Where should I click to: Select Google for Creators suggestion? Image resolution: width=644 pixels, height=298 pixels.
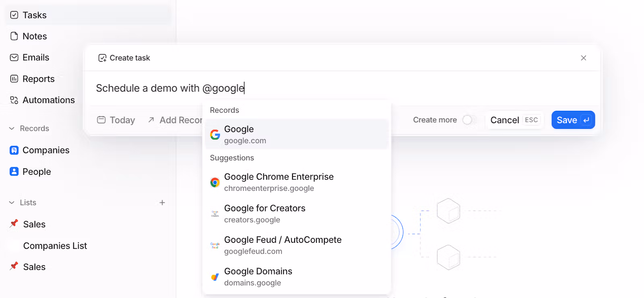(297, 214)
